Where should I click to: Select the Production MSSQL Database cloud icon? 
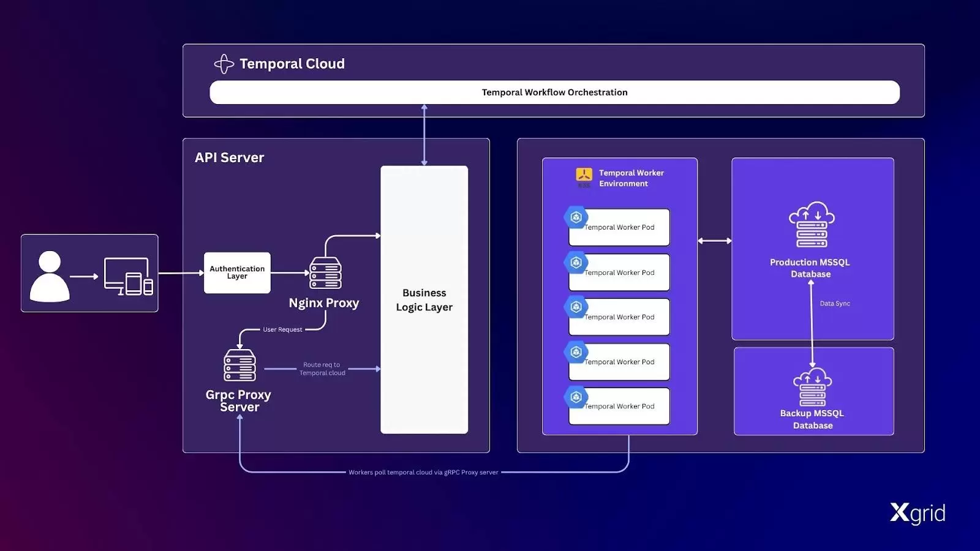tap(812, 225)
